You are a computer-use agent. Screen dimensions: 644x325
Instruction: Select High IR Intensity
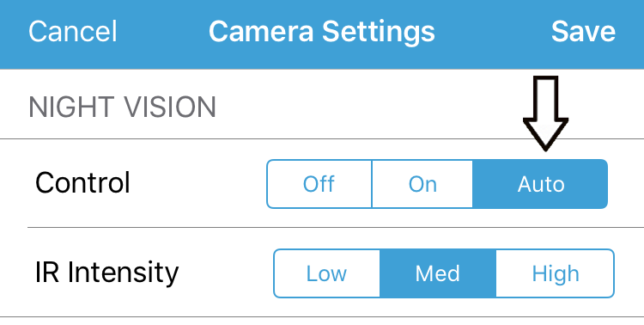point(556,273)
